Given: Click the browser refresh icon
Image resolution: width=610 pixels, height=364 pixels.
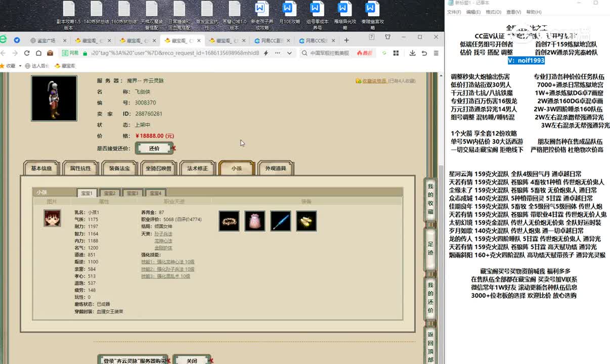Looking at the screenshot, I should tap(27, 53).
